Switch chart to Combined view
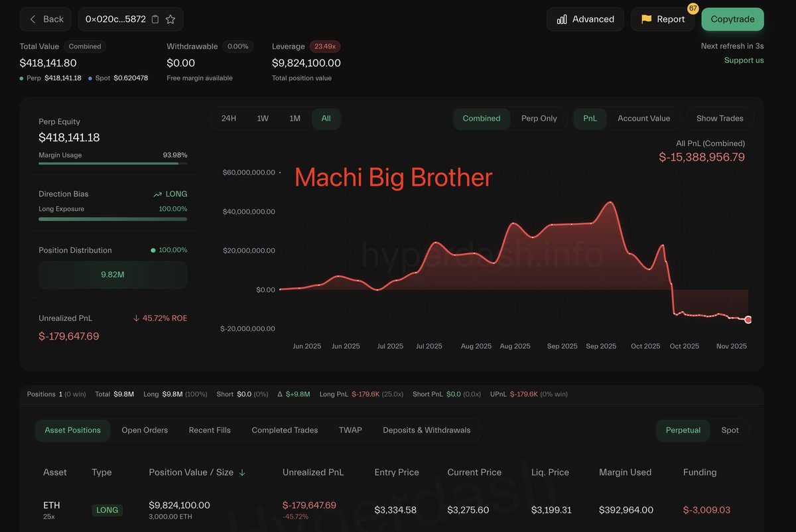 coord(482,118)
